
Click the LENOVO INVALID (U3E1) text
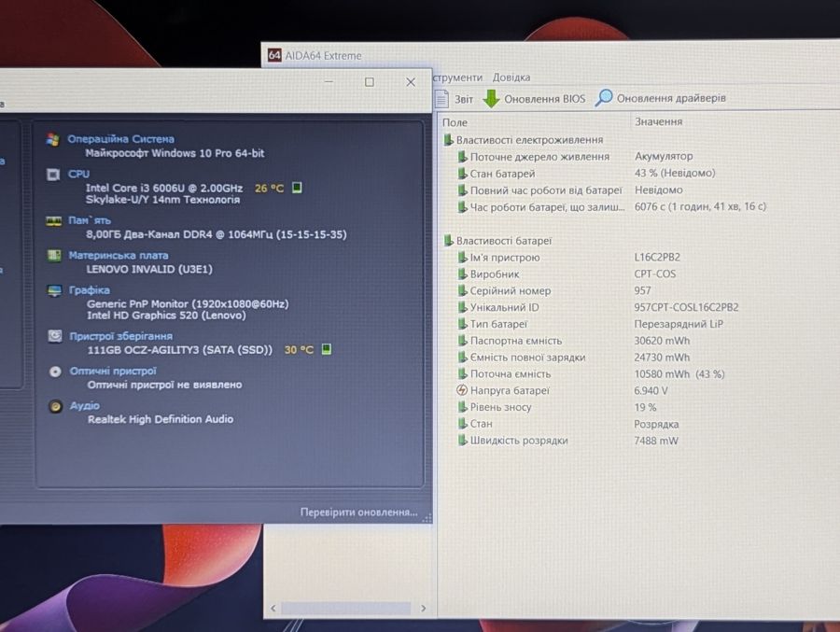point(149,269)
